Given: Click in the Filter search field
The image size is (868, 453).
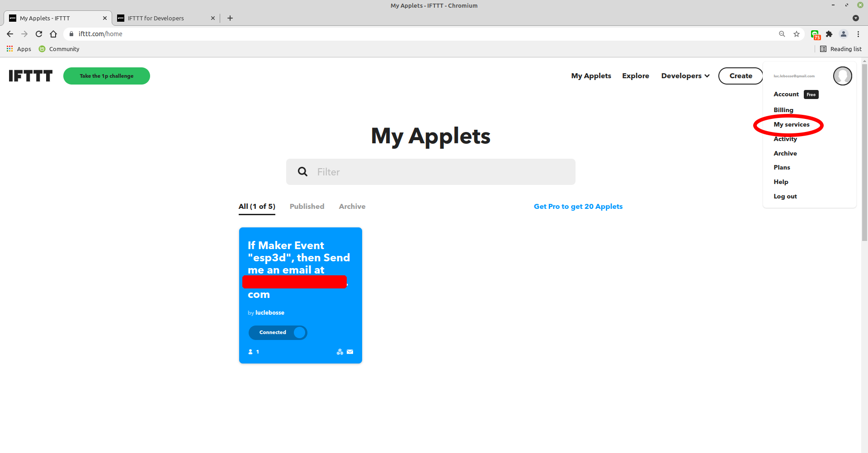Looking at the screenshot, I should (439, 172).
